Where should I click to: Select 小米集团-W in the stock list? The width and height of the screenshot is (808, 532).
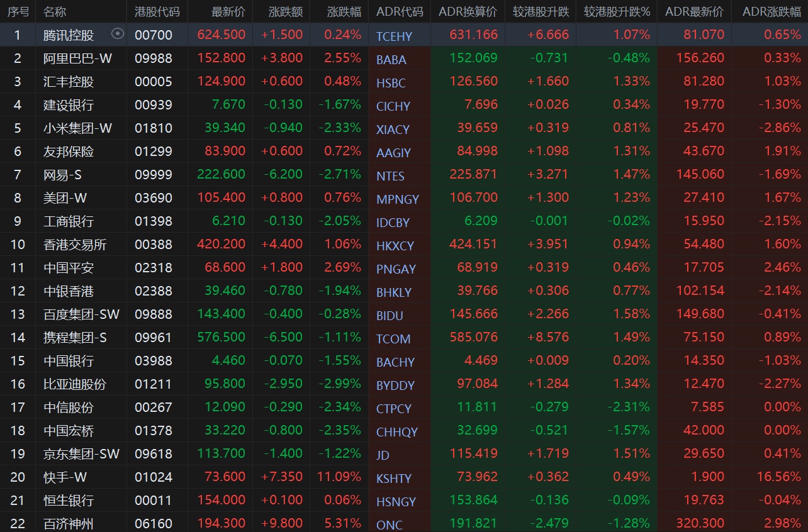(x=77, y=128)
